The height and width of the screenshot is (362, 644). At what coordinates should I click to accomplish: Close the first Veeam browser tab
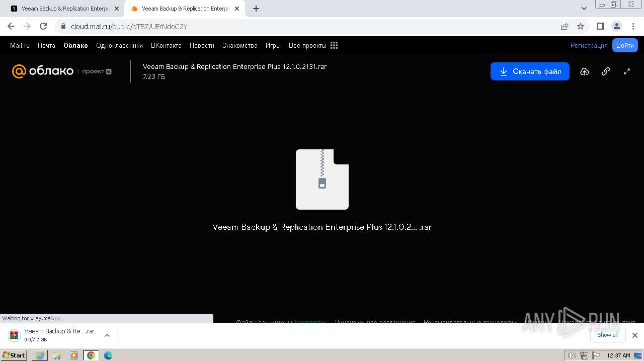pos(117,9)
